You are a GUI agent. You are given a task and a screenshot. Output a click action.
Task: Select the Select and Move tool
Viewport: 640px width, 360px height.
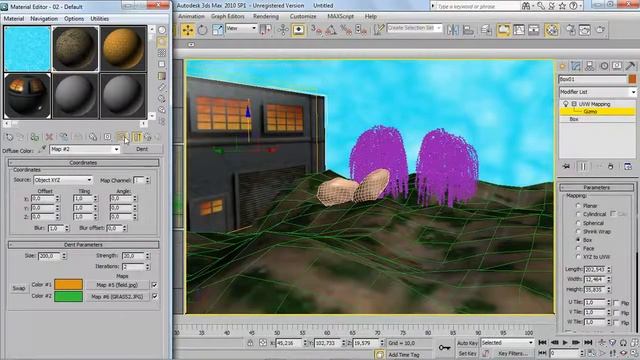[x=188, y=30]
